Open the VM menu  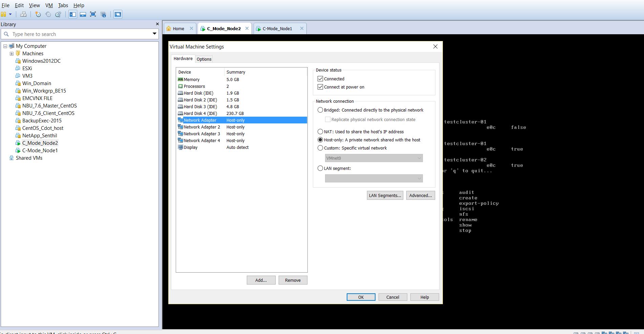point(49,5)
